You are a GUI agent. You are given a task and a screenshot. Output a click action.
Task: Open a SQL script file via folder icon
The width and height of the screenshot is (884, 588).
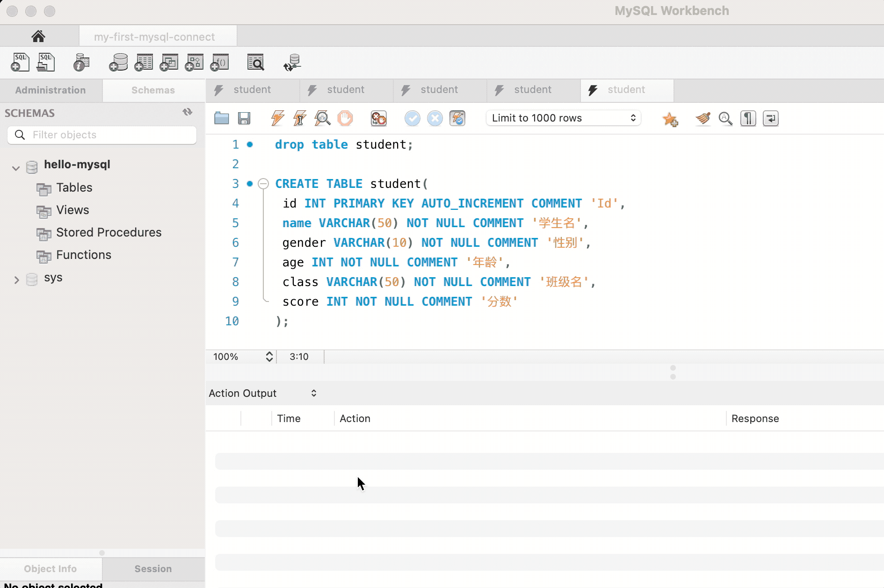tap(222, 118)
